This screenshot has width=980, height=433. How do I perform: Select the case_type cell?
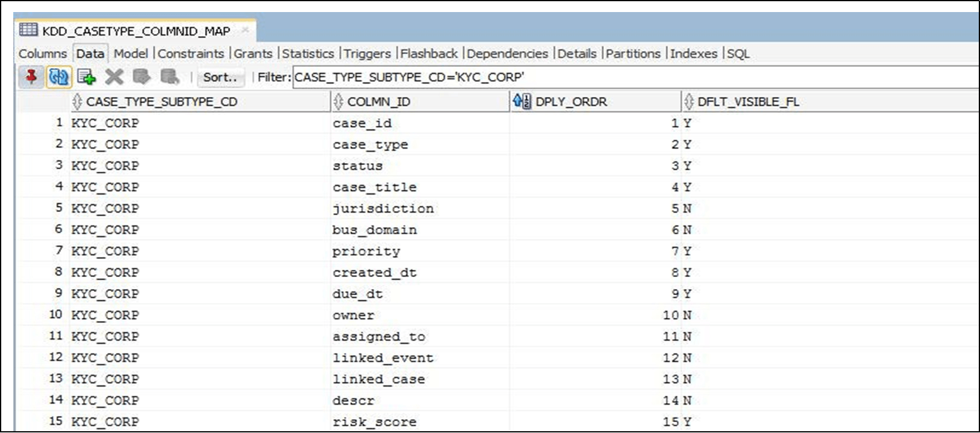(x=420, y=145)
